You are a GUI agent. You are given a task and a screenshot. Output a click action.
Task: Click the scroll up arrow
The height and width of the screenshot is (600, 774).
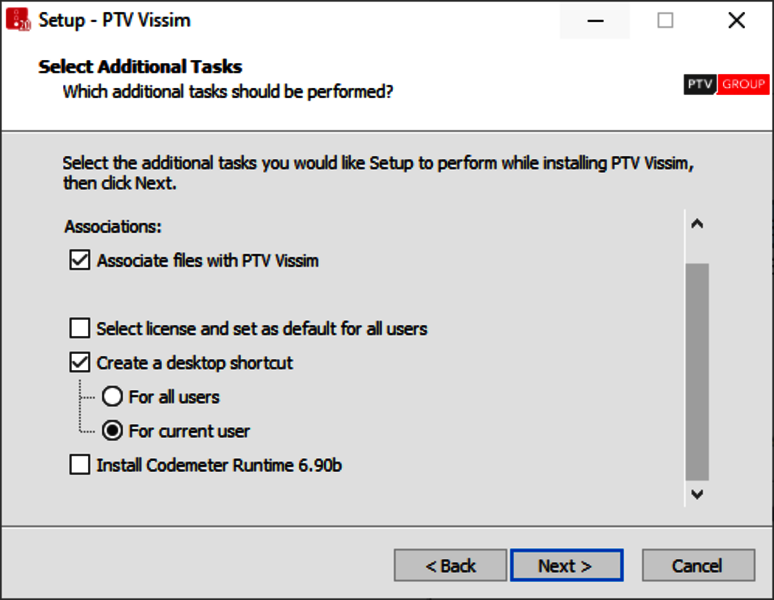(x=697, y=224)
